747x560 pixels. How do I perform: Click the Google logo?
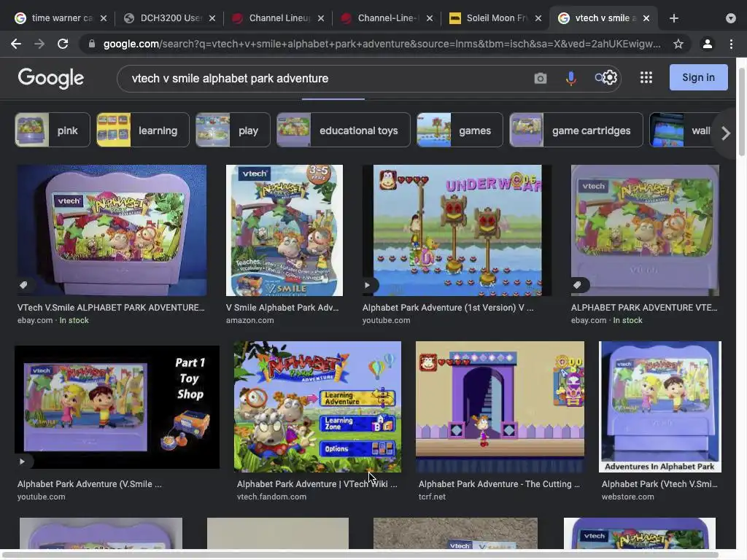(x=51, y=78)
